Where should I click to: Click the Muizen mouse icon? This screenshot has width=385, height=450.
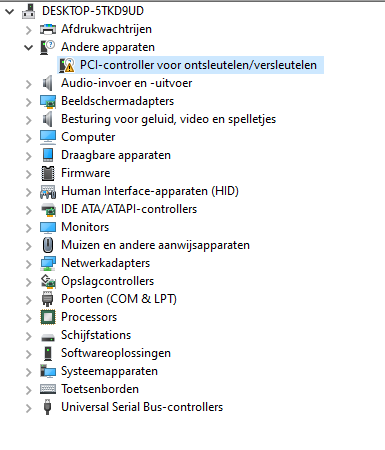tap(48, 245)
